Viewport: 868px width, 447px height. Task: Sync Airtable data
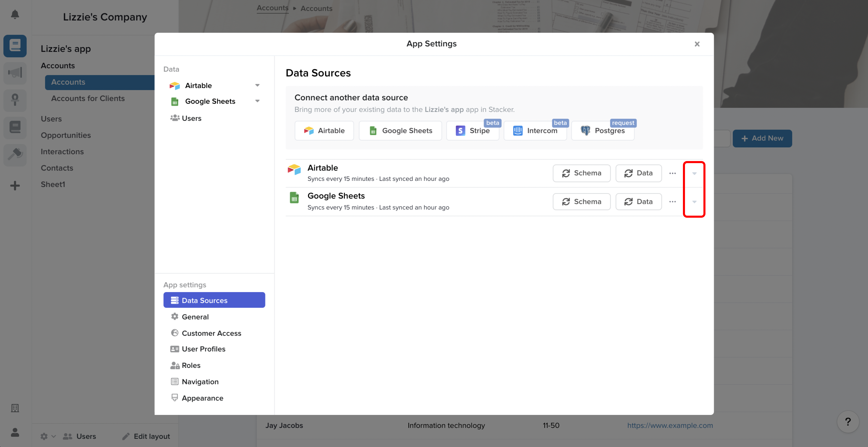tap(639, 173)
